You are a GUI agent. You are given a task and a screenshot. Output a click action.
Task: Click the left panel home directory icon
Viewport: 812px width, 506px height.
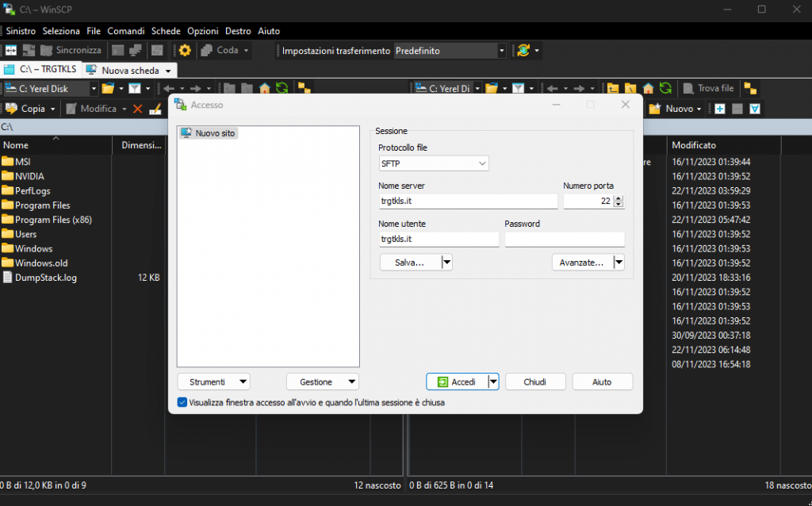click(265, 89)
